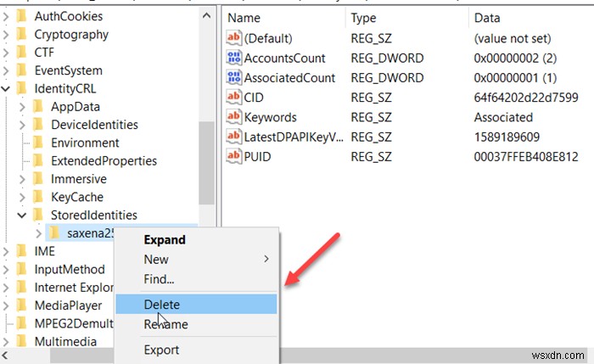Select the PUID string value icon
The width and height of the screenshot is (594, 364).
pos(233,156)
